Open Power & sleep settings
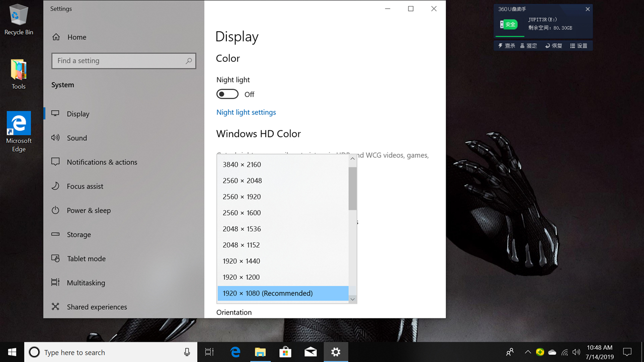Viewport: 644px width, 362px height. (x=89, y=211)
